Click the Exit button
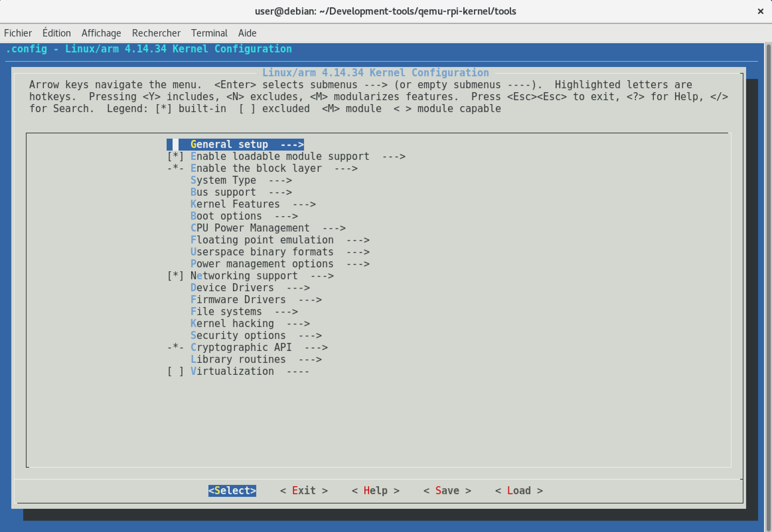 click(x=304, y=491)
